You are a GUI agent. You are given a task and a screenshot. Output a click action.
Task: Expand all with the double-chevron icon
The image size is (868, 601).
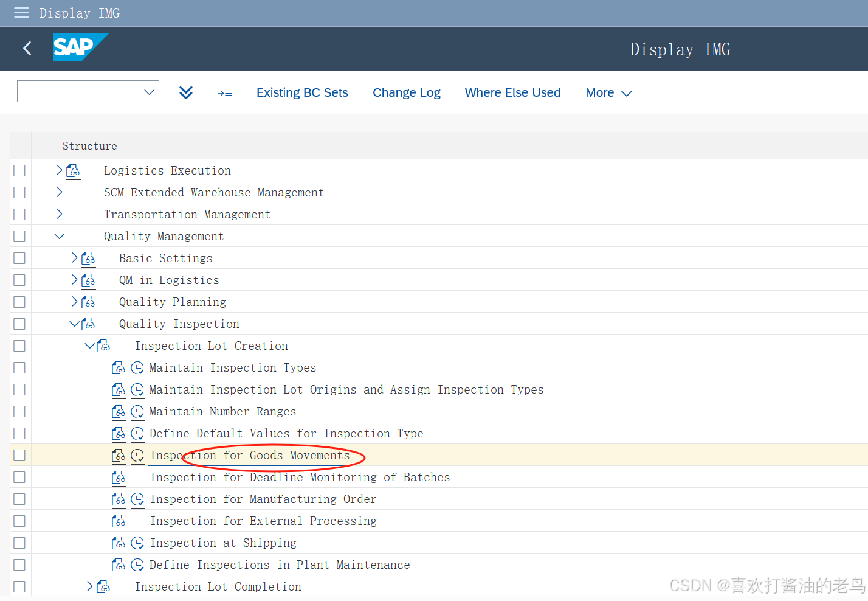[x=186, y=92]
